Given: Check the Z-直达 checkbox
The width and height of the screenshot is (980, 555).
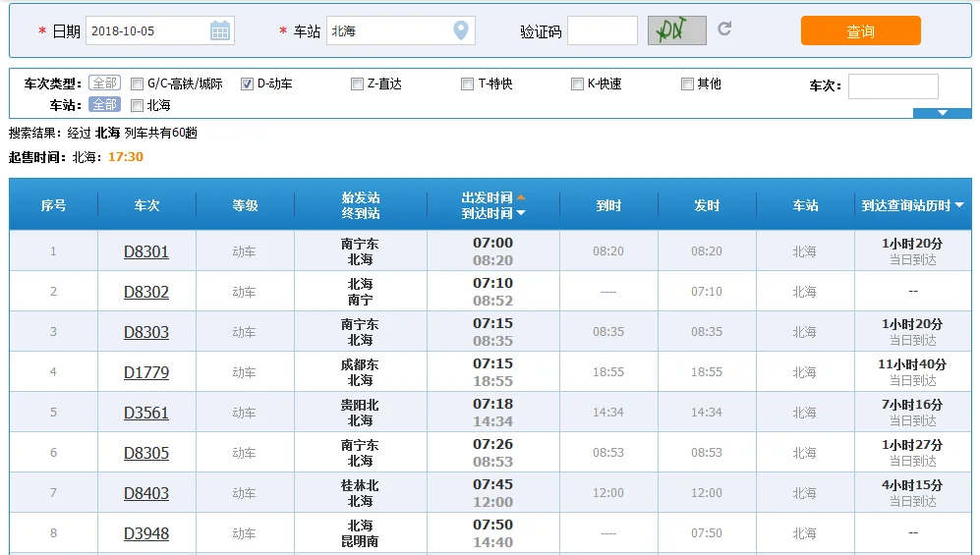Looking at the screenshot, I should [x=357, y=83].
